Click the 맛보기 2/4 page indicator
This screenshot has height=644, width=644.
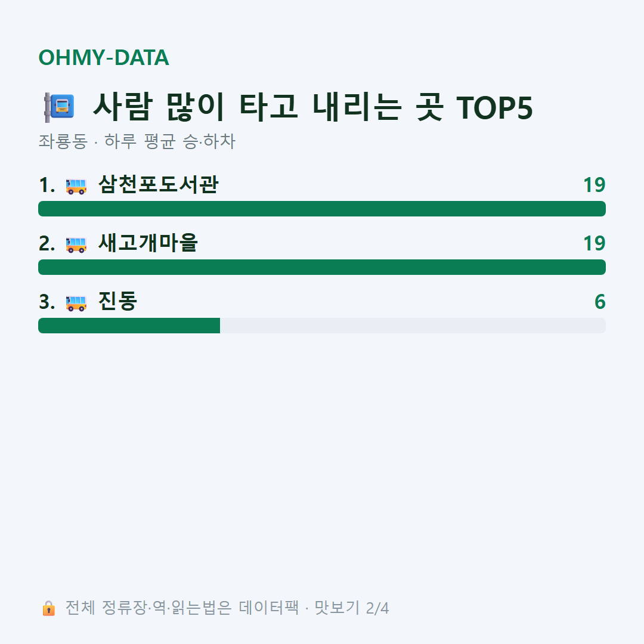[x=352, y=608]
